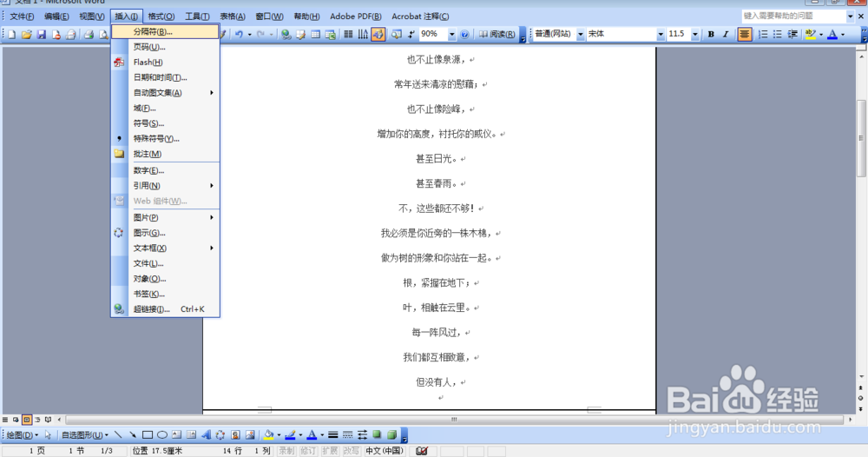This screenshot has height=457, width=868.
Task: Click the Columns toolbar icon
Action: (348, 35)
